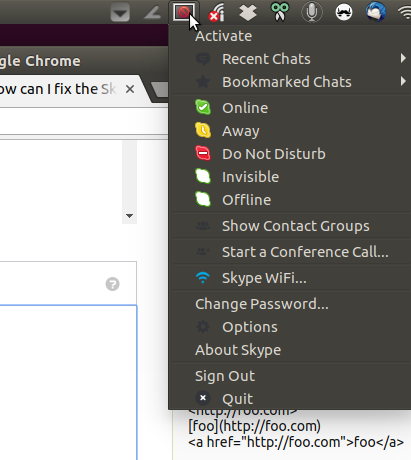The image size is (411, 460).
Task: Open the Dropbox tray indicator
Action: [x=248, y=12]
